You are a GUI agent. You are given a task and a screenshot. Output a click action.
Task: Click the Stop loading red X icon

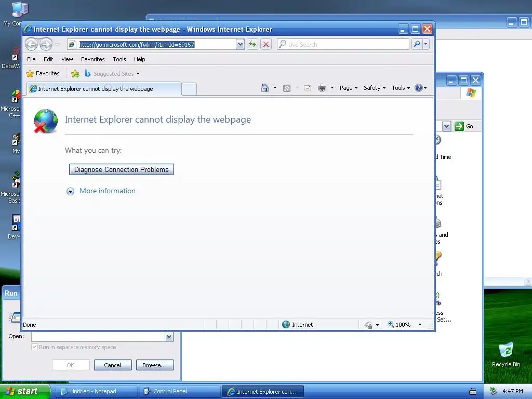[x=266, y=45]
